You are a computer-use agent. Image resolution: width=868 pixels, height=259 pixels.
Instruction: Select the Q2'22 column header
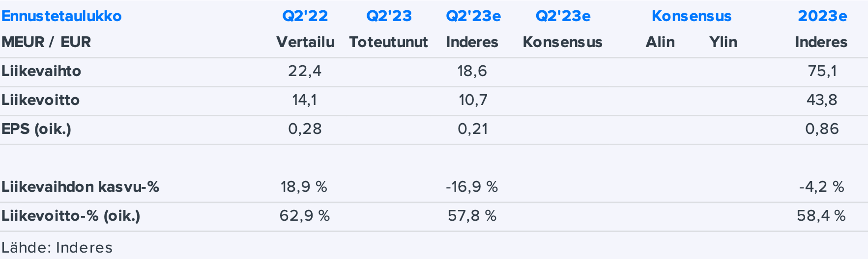click(305, 16)
